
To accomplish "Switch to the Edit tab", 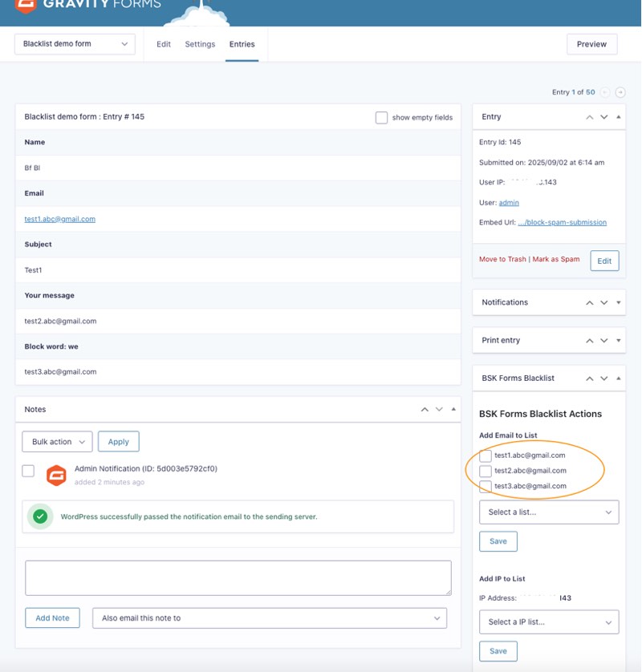I will tap(164, 44).
